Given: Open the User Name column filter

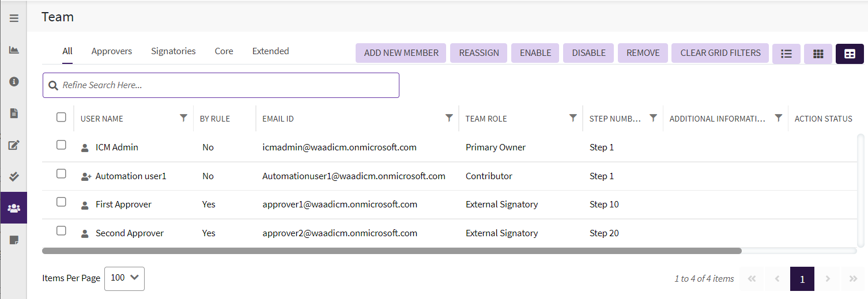Looking at the screenshot, I should coord(183,118).
